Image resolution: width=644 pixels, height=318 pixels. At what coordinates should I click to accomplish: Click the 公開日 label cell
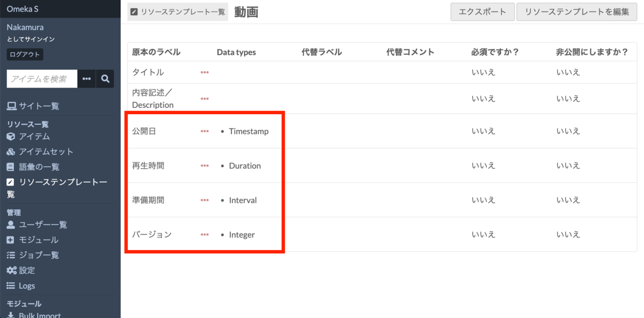(x=144, y=131)
